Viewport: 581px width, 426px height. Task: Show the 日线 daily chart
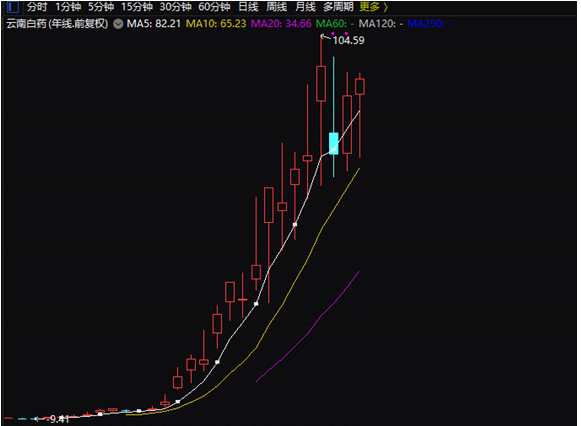coord(248,7)
